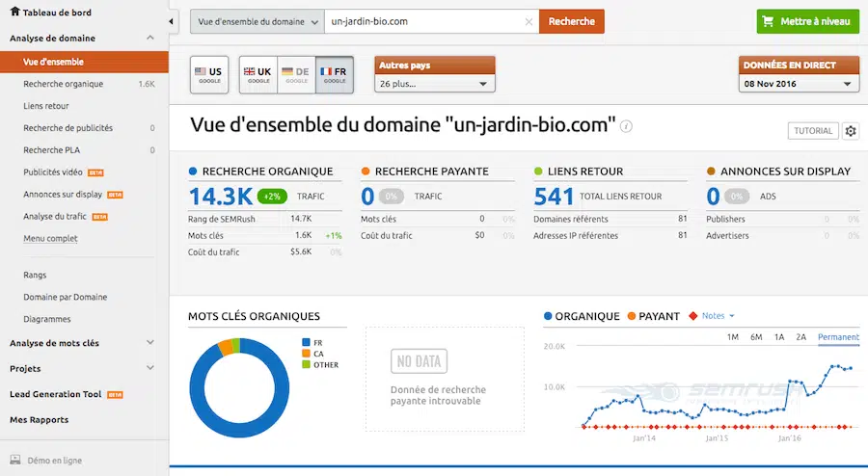Click the Démo en ligne monitor icon
This screenshot has height=476, width=868.
click(x=14, y=461)
